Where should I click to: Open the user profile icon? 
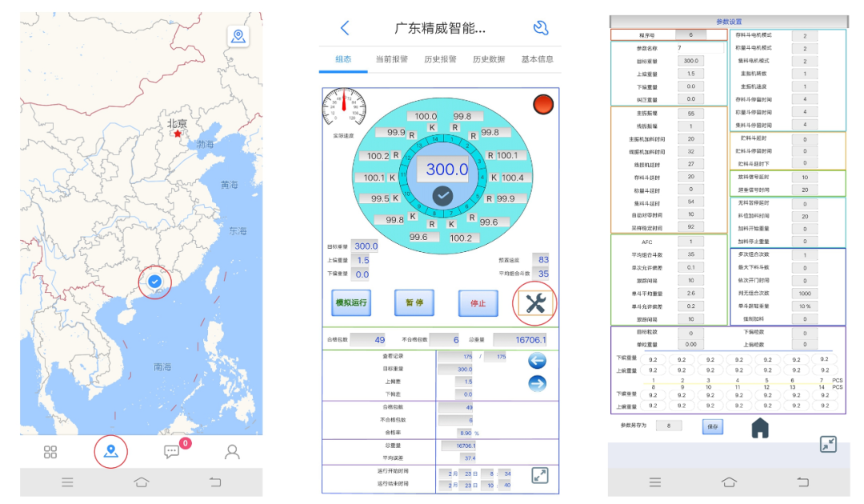pos(232,452)
